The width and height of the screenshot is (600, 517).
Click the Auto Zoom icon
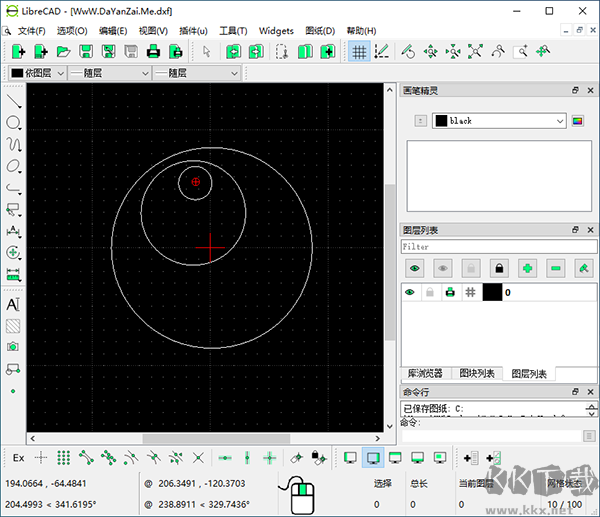(x=475, y=51)
